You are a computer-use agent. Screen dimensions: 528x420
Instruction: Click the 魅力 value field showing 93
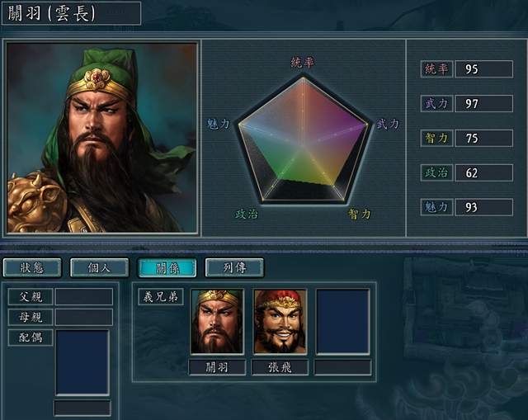[484, 207]
